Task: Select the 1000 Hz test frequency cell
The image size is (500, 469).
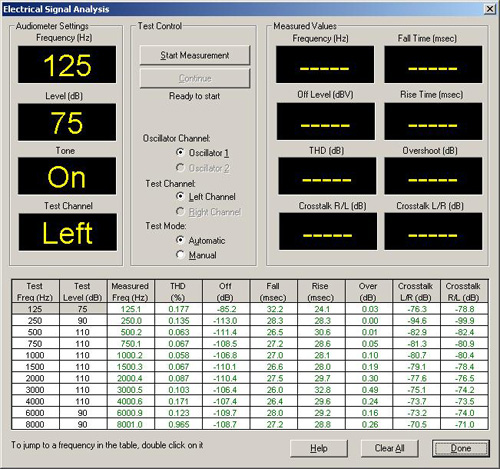Action: coord(35,355)
